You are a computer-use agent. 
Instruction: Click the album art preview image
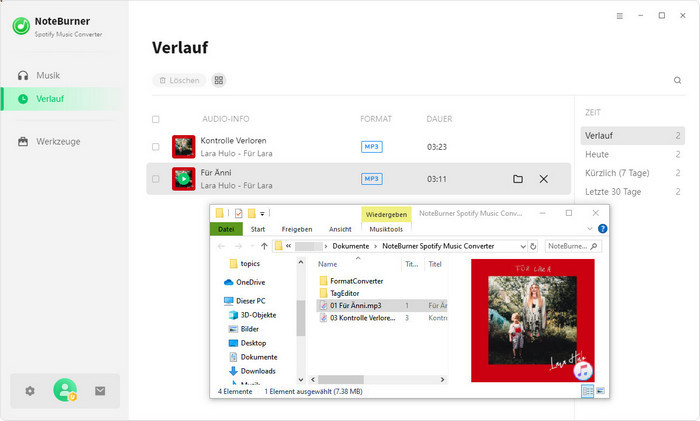(x=533, y=321)
